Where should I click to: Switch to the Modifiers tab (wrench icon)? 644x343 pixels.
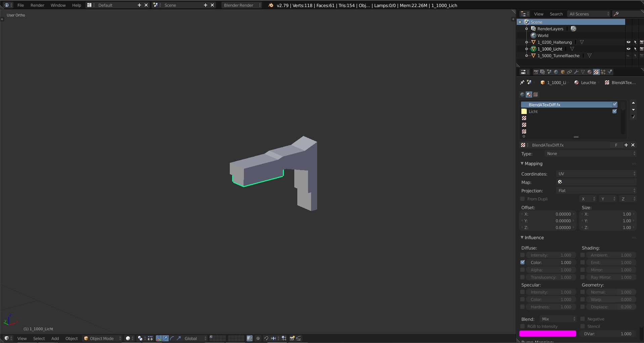(x=576, y=72)
